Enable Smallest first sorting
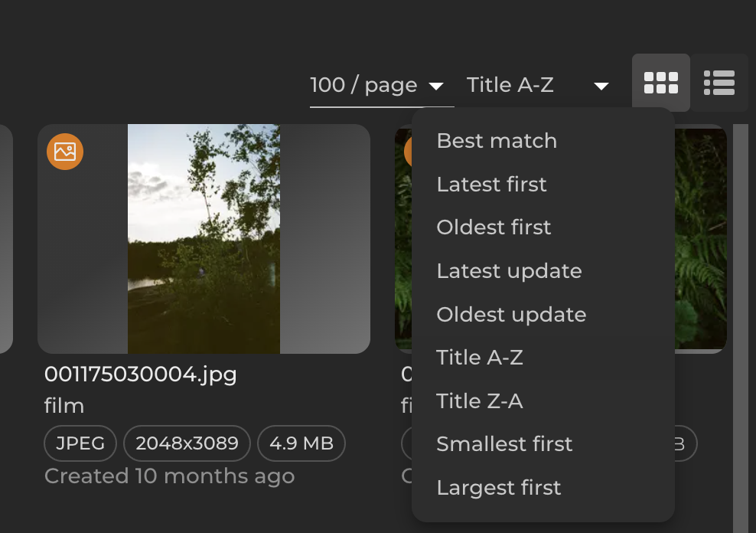The image size is (756, 533). pyautogui.click(x=504, y=444)
